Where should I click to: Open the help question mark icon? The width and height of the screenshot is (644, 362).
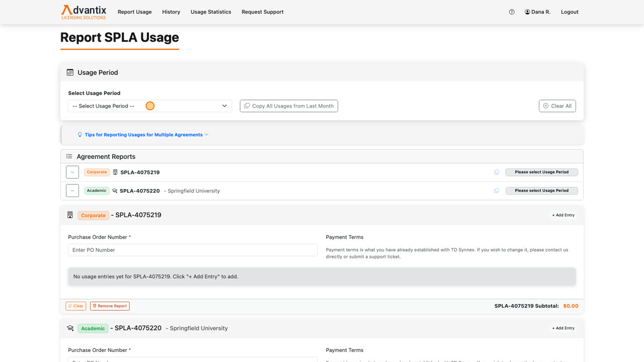pyautogui.click(x=512, y=12)
